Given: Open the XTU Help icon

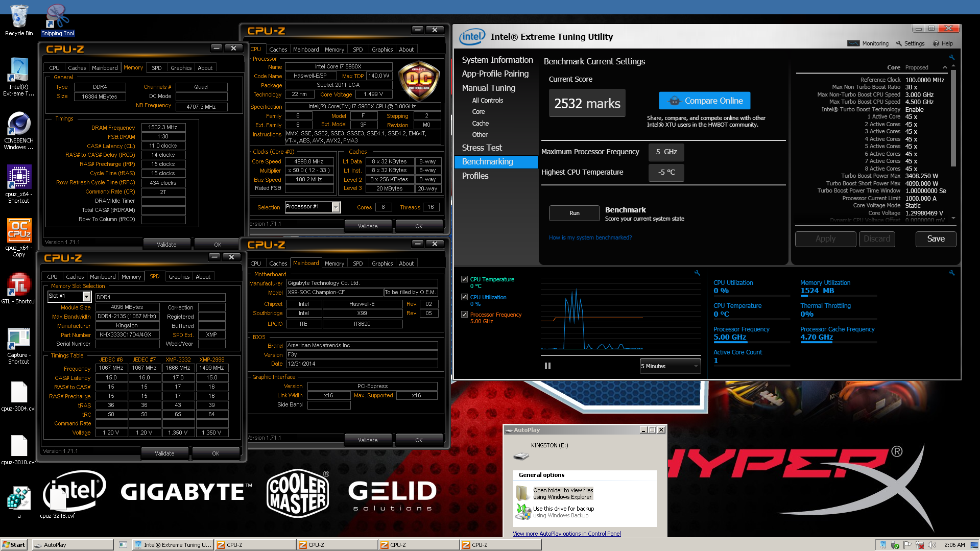Looking at the screenshot, I should 936,43.
